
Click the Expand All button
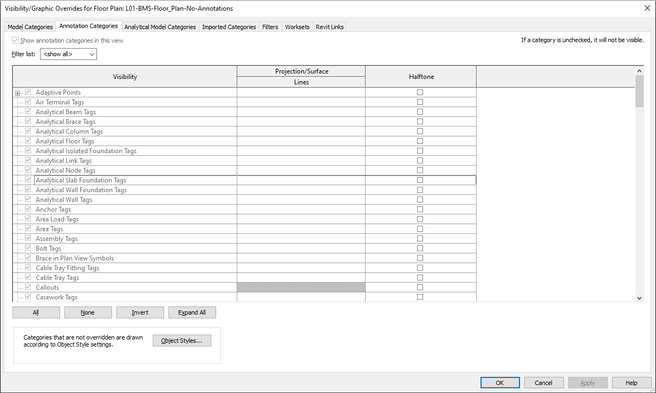click(x=192, y=313)
